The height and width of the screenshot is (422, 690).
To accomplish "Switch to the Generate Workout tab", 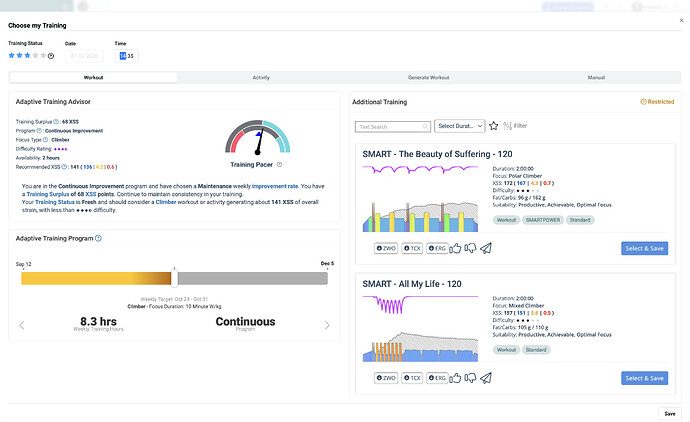I will [429, 77].
